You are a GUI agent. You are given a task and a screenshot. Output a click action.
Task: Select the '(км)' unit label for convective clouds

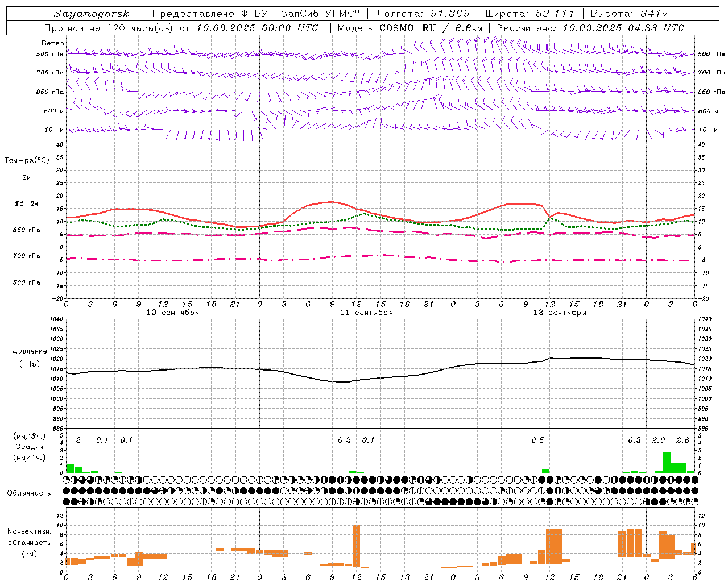tap(29, 554)
